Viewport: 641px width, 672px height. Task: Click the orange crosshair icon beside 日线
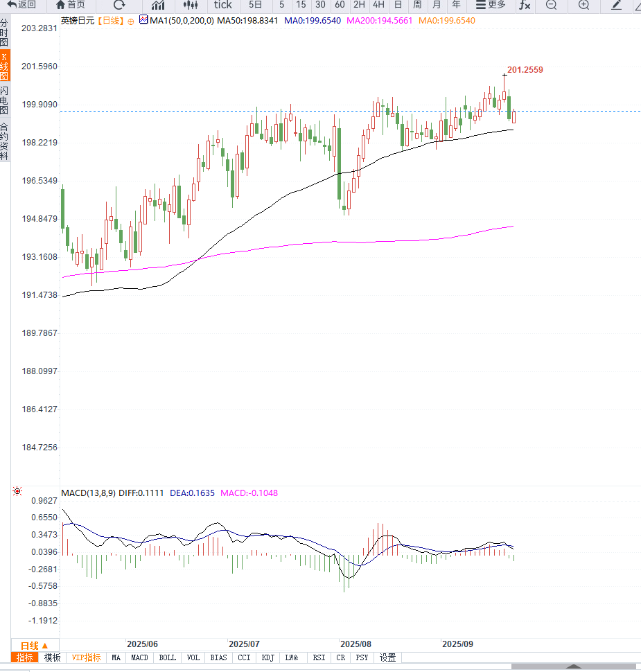point(131,21)
